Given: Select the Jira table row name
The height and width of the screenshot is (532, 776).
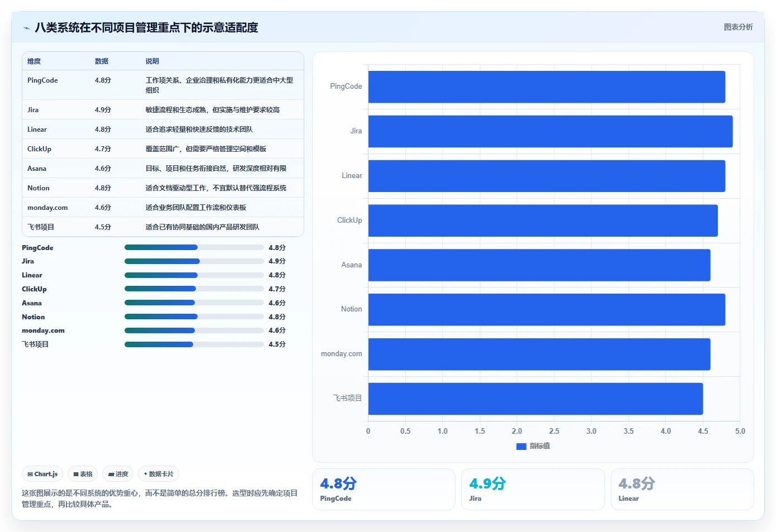Looking at the screenshot, I should (x=33, y=110).
